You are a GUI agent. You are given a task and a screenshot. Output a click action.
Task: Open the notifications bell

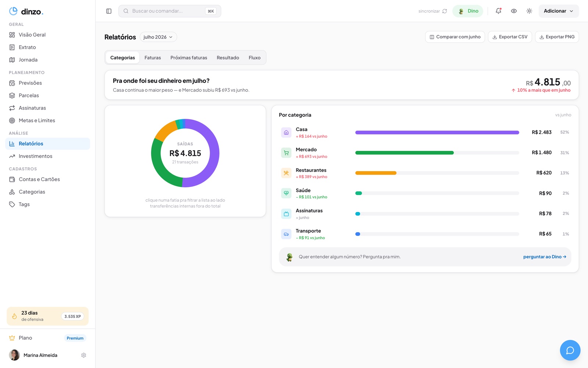(x=498, y=11)
